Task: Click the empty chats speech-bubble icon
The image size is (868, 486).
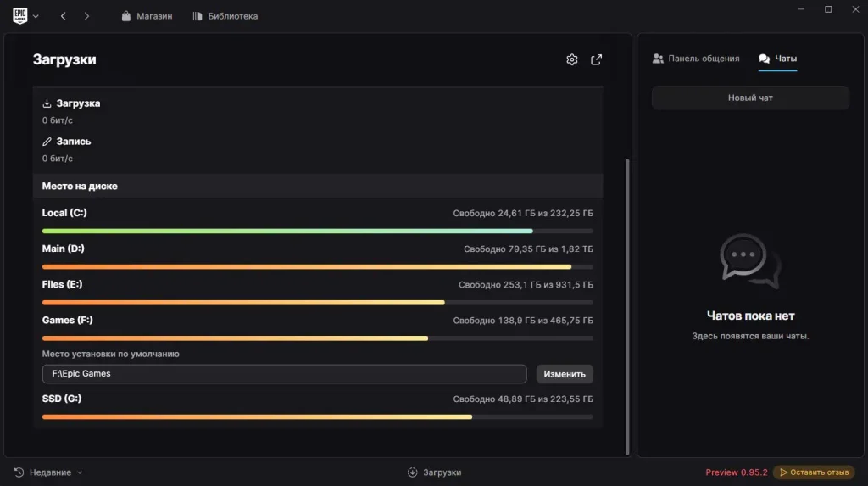Action: coord(750,261)
